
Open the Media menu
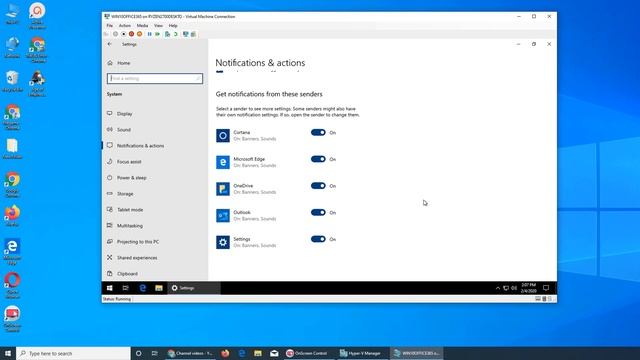click(x=142, y=25)
